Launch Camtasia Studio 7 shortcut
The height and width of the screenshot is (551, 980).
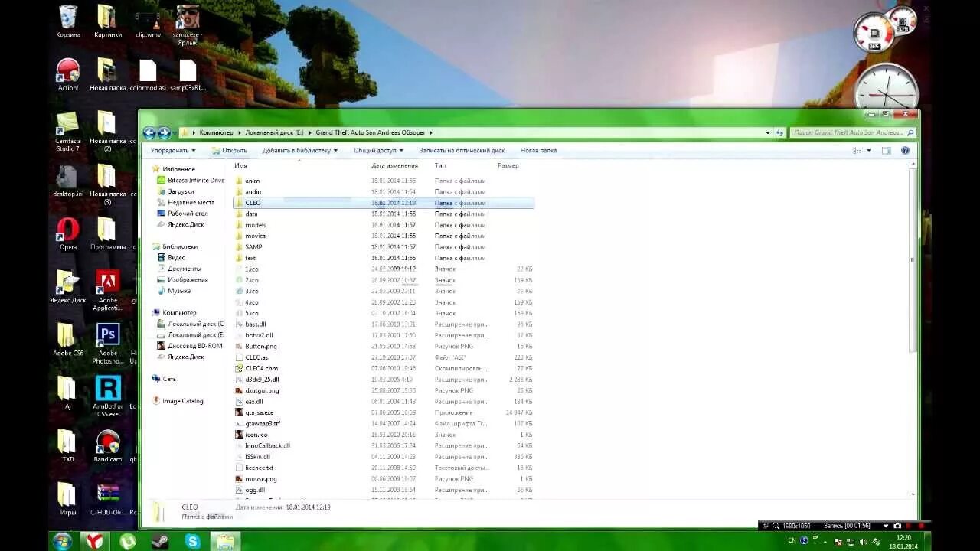[x=67, y=131]
